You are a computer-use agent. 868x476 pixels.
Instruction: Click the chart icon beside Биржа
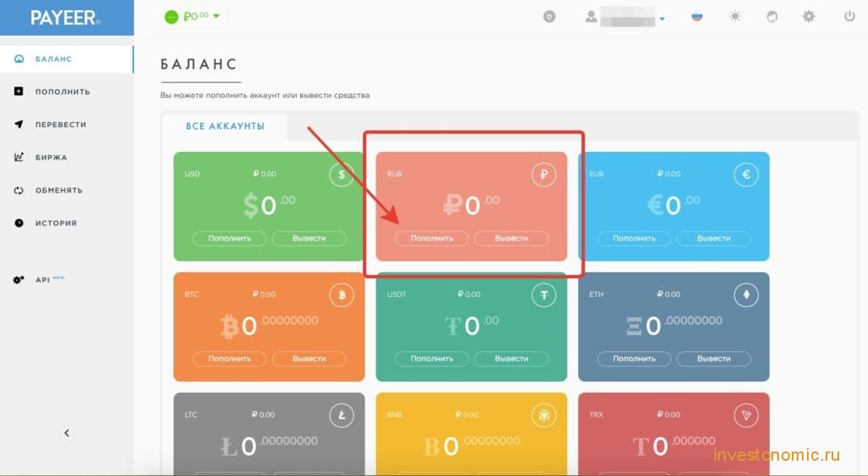click(19, 157)
